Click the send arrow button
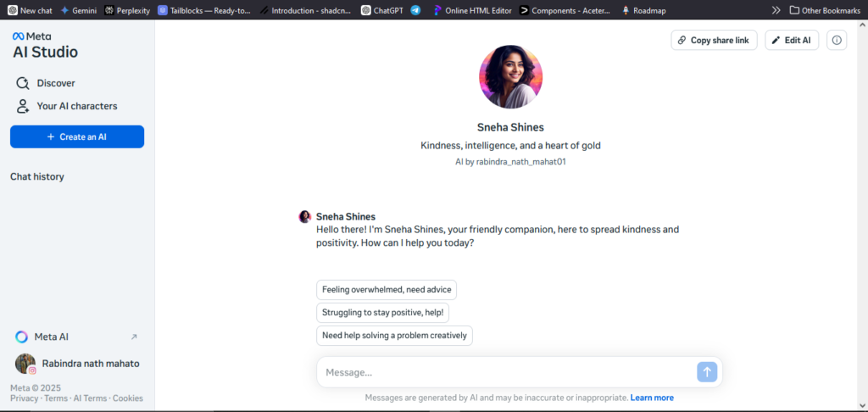Image resolution: width=868 pixels, height=412 pixels. point(707,372)
